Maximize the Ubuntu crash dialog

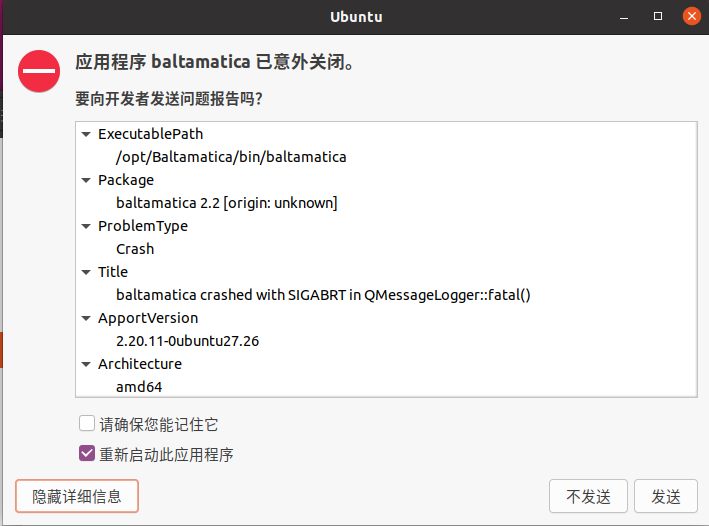(x=658, y=17)
